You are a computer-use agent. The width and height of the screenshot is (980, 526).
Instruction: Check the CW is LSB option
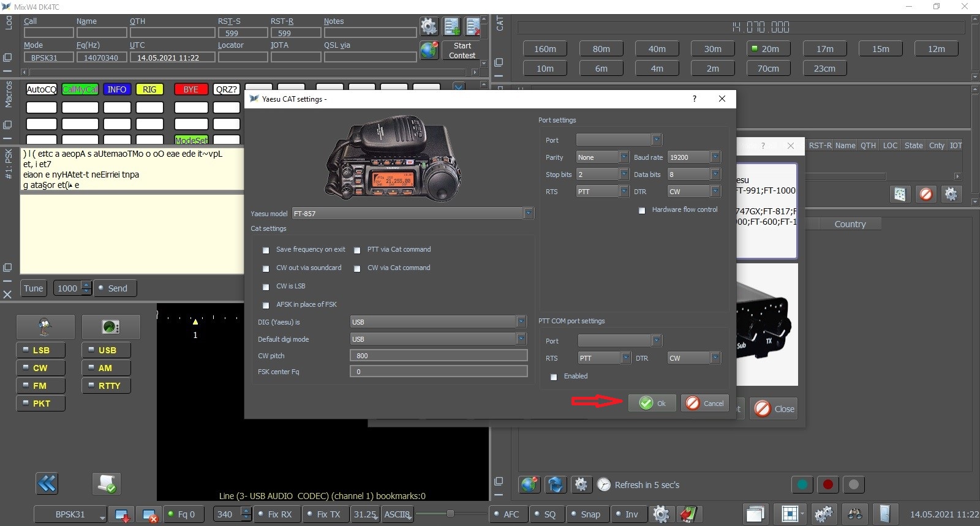tap(266, 287)
